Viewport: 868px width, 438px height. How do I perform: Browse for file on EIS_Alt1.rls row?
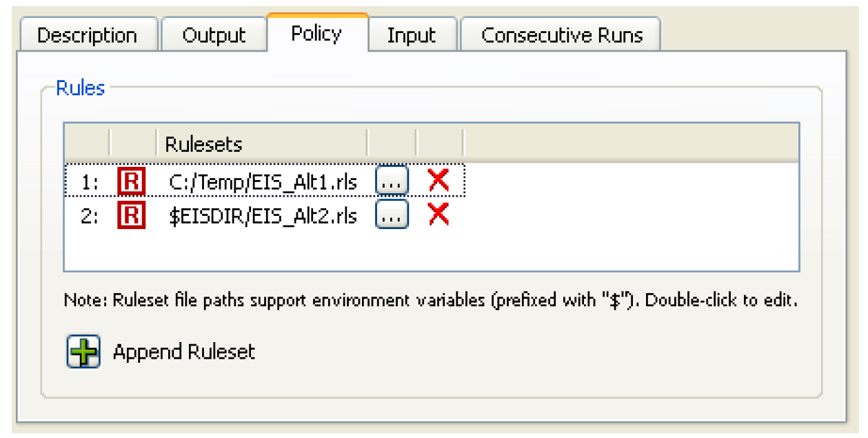pos(392,181)
